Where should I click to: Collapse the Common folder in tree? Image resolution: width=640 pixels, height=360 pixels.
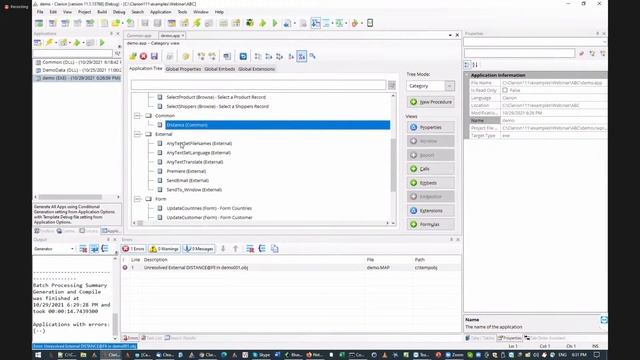tap(138, 116)
